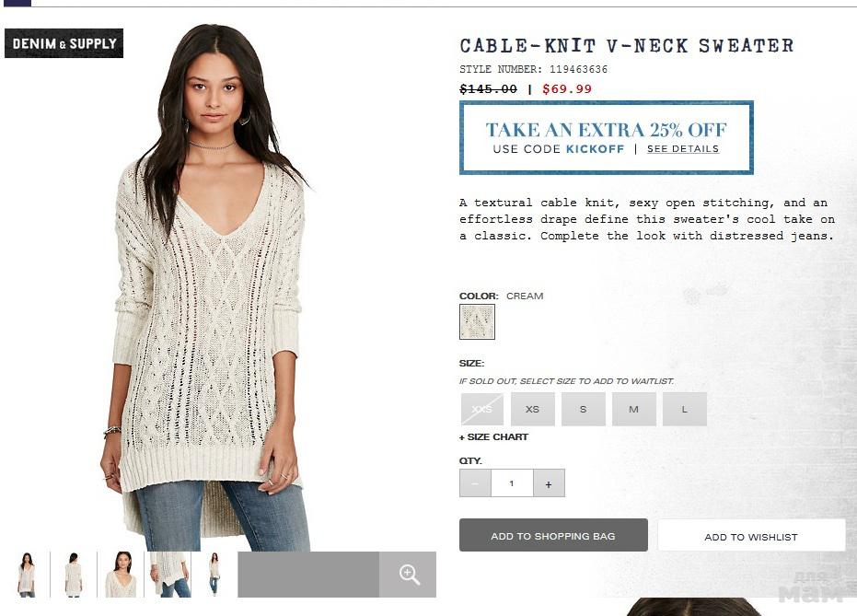The image size is (857, 616).
Task: Open third thumbnail close-up of neckline
Action: coord(121,575)
